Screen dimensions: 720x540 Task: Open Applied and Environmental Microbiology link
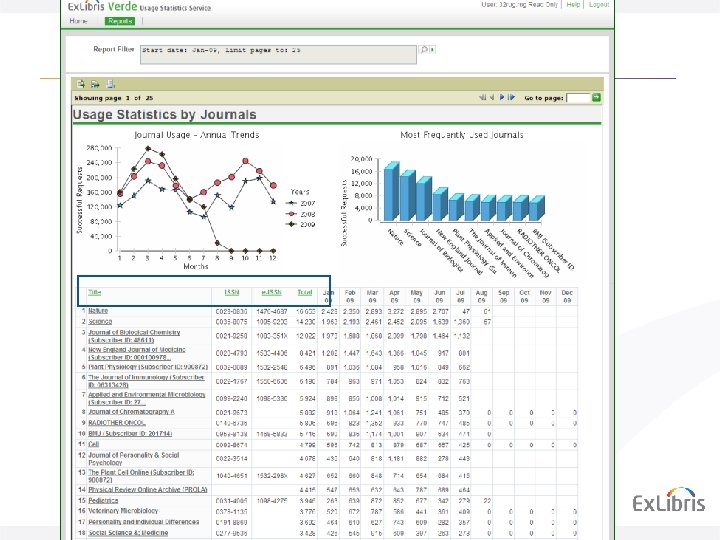pos(147,398)
